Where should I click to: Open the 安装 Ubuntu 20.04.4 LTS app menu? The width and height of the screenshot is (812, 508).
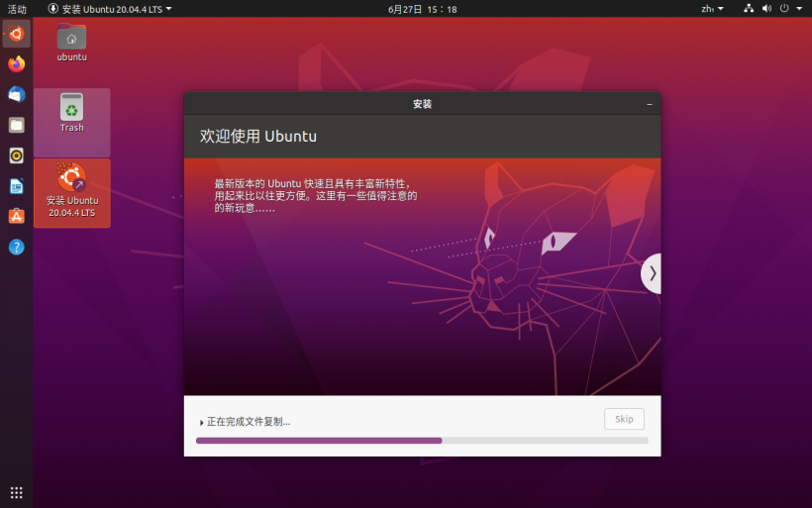point(110,9)
